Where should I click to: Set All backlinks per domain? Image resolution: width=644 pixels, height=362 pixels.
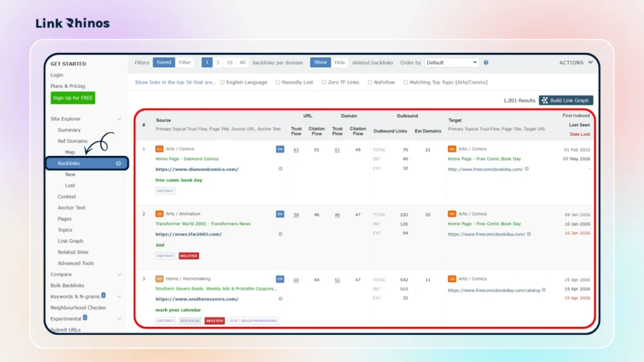(x=243, y=62)
